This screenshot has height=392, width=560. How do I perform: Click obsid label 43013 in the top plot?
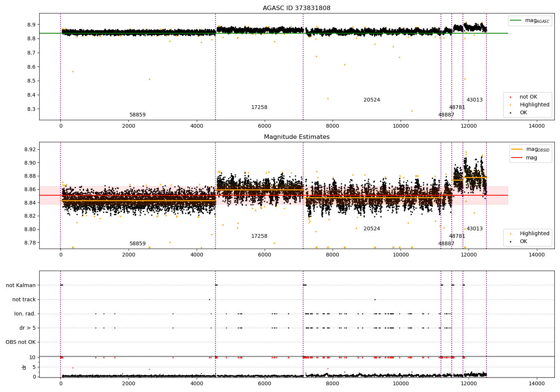click(475, 100)
